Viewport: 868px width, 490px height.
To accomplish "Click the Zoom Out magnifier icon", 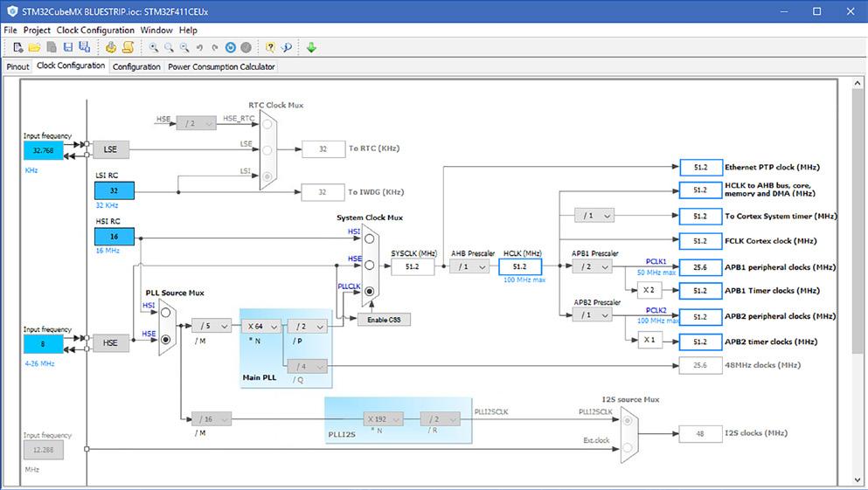I will coord(184,47).
